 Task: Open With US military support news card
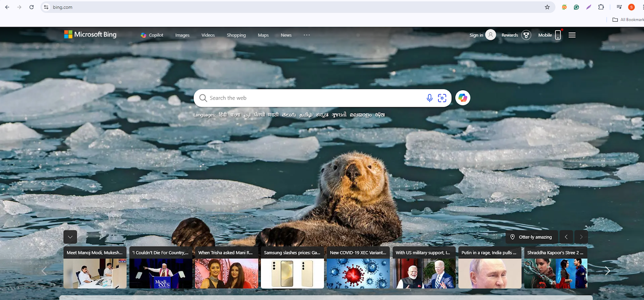click(x=424, y=268)
